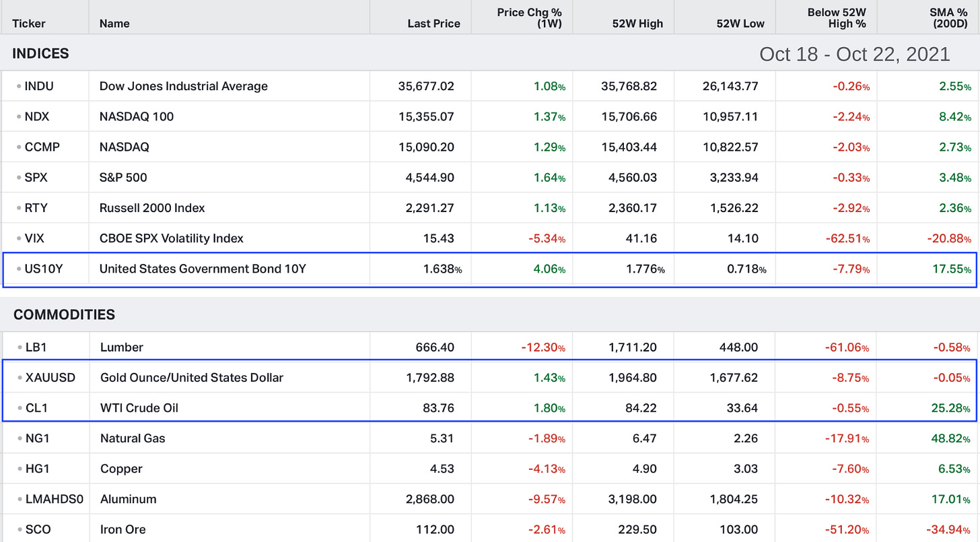
Task: Sort by the Name column header
Action: [x=115, y=24]
